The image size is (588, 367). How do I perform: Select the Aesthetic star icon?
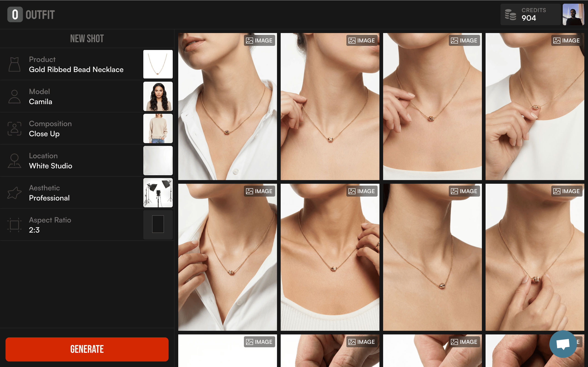(x=14, y=192)
